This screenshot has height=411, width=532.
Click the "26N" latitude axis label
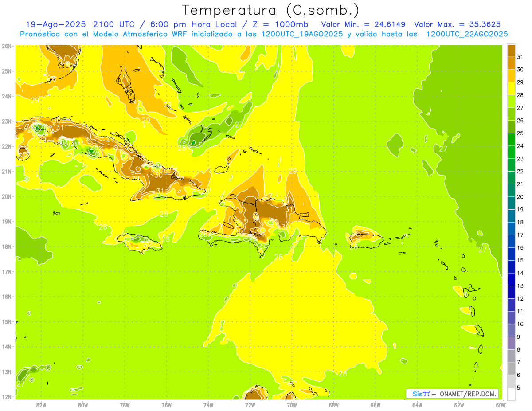click(7, 46)
